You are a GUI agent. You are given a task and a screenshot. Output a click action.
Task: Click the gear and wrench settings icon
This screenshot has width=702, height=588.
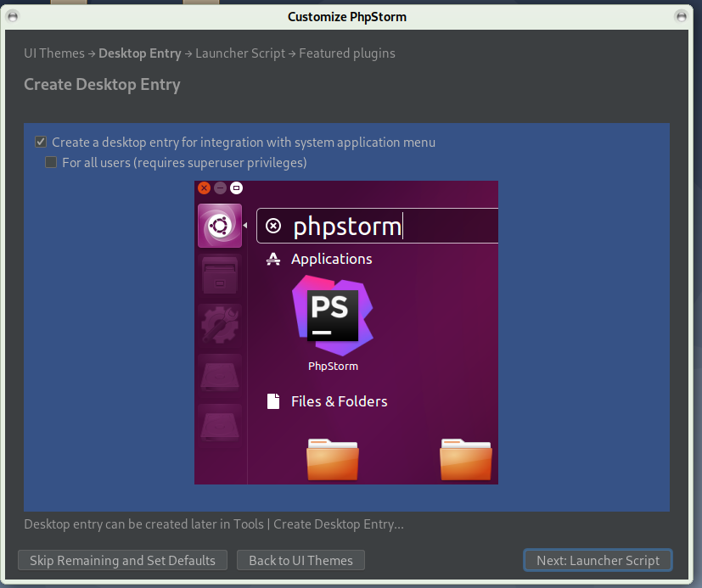[x=220, y=326]
